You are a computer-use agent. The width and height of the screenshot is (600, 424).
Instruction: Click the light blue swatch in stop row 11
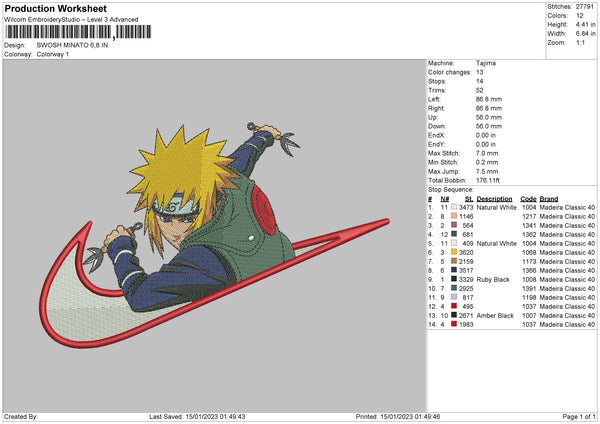pyautogui.click(x=454, y=297)
